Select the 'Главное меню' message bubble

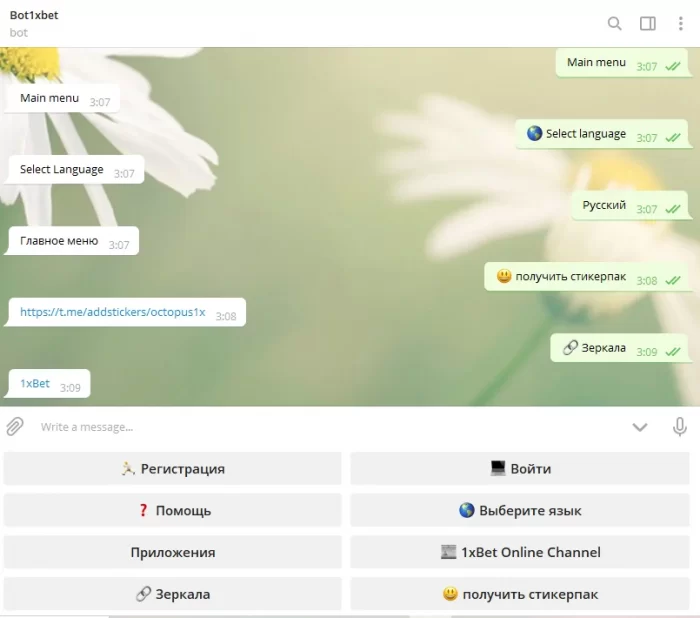(72, 241)
